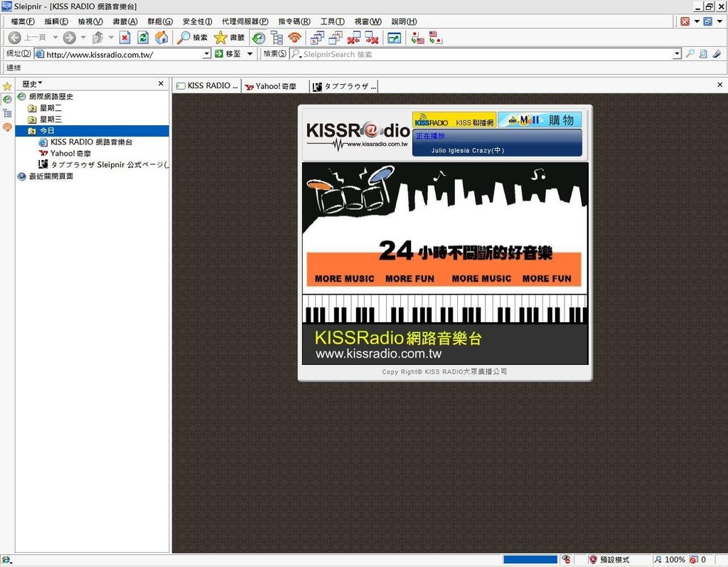Select the 今日 history folder
This screenshot has height=567, width=728.
pos(92,131)
